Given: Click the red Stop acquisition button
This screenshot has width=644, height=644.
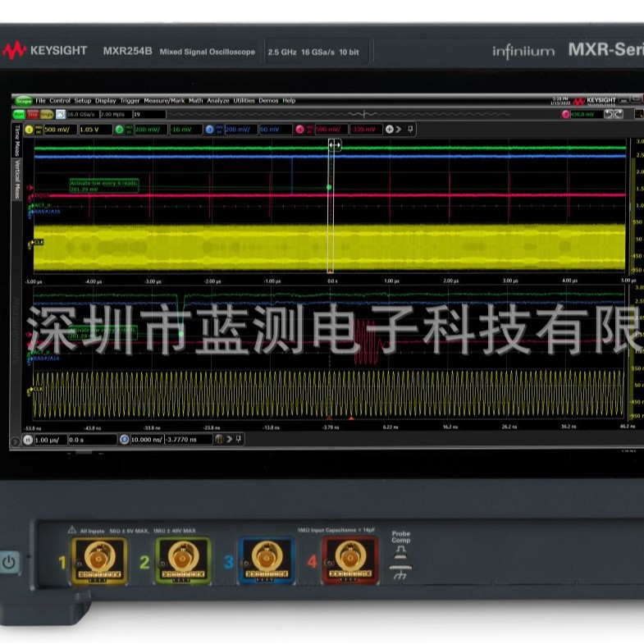Looking at the screenshot, I should click(x=33, y=115).
